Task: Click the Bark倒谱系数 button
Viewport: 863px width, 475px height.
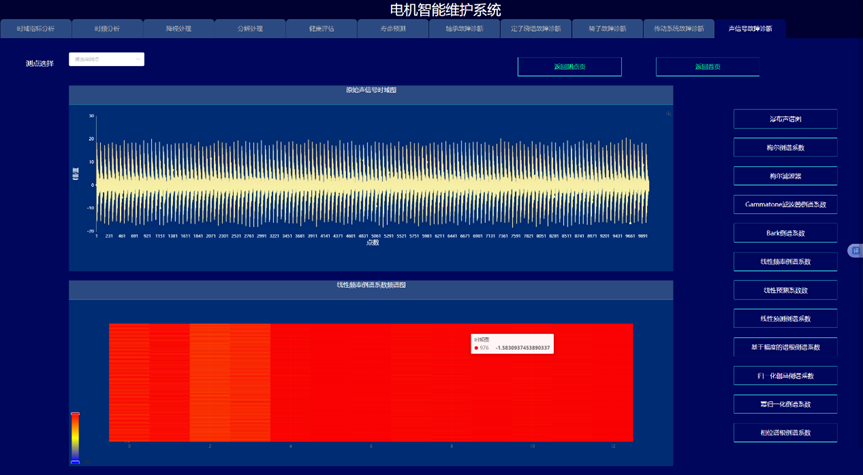Action: (x=785, y=233)
